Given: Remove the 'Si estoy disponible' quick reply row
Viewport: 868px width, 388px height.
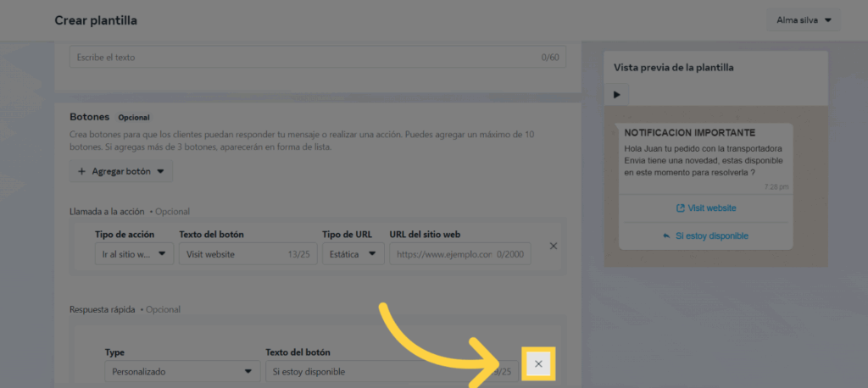Looking at the screenshot, I should 539,364.
